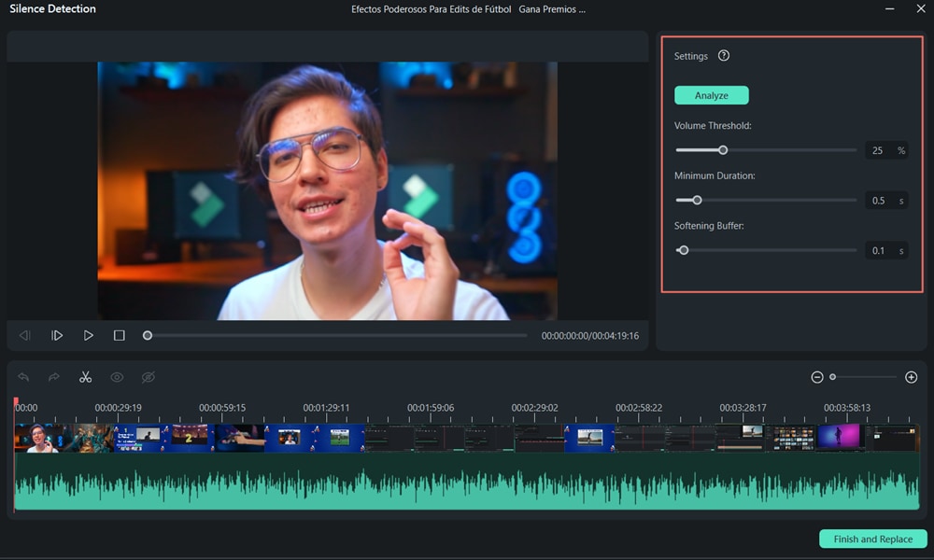
Task: Step forward one frame
Action: coord(57,336)
